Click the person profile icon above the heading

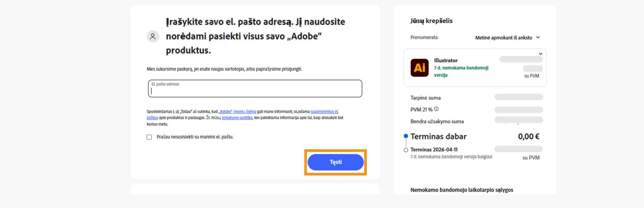pos(153,36)
